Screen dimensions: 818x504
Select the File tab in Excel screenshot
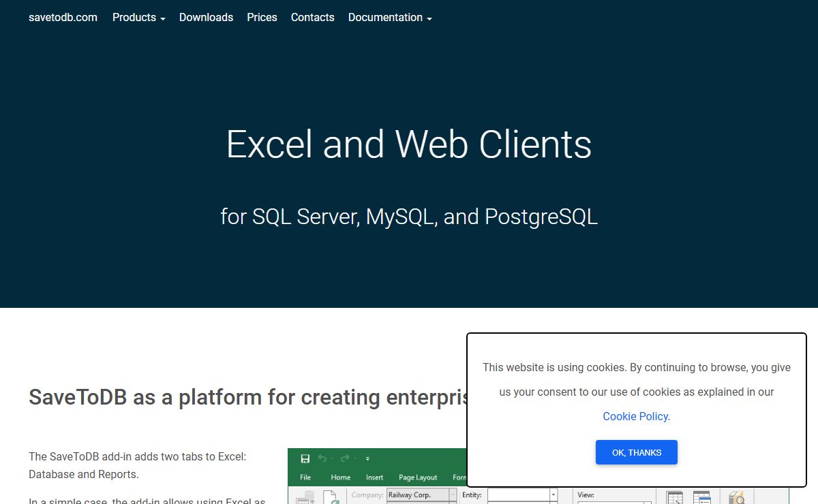pos(305,477)
